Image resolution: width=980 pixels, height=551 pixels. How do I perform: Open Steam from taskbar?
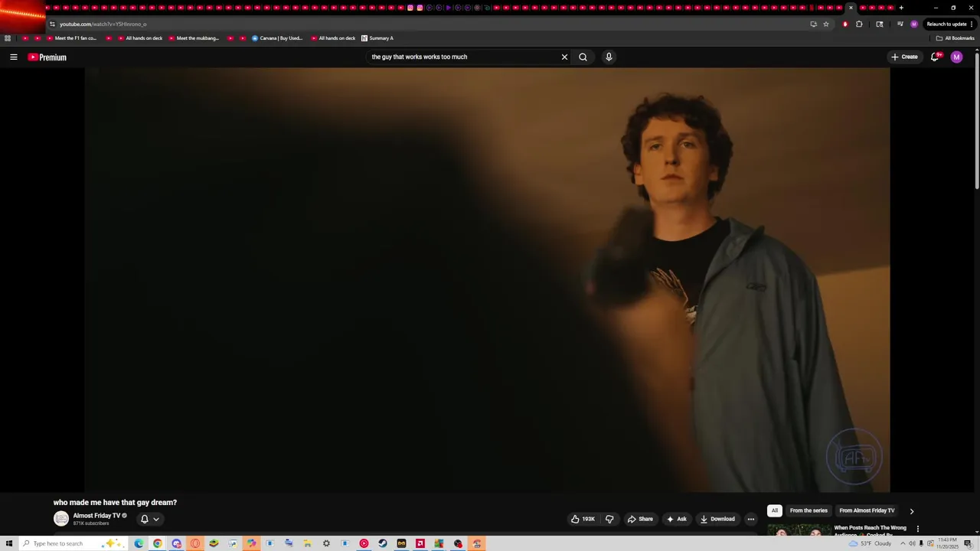pos(383,543)
